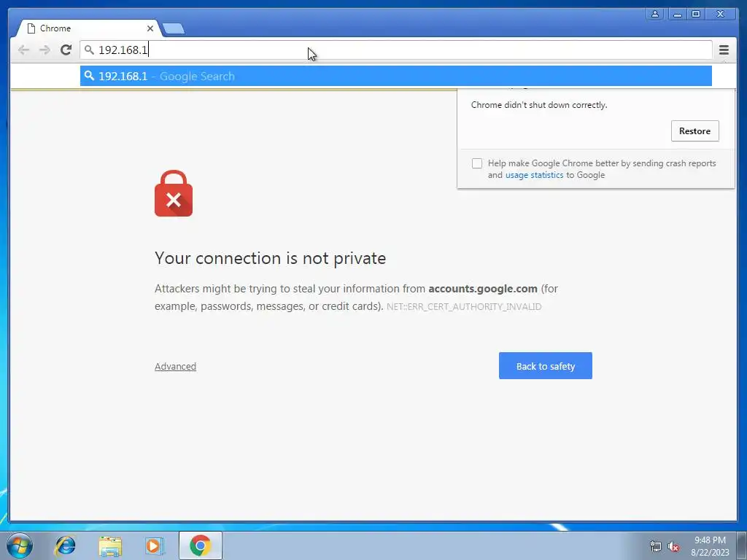Click the browser forward arrow
747x560 pixels.
44,50
